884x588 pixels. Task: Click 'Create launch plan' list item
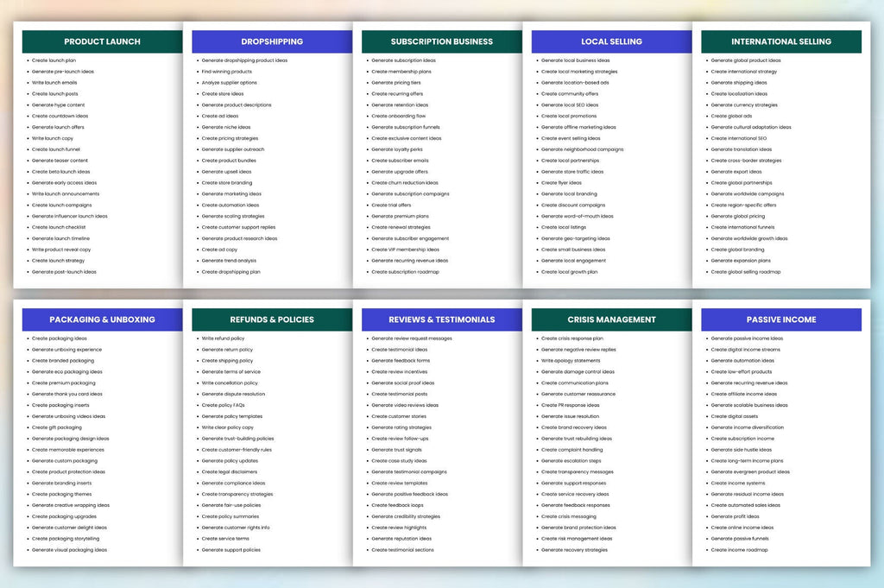point(54,60)
